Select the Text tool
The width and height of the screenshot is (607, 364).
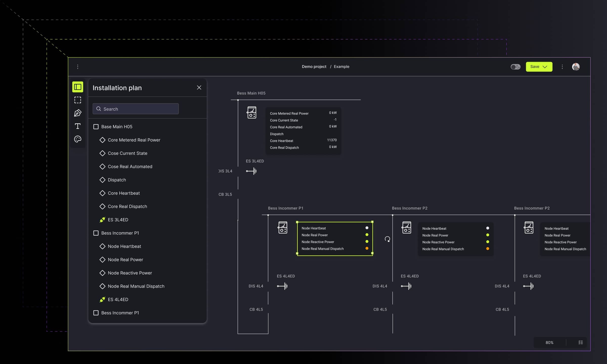[78, 126]
